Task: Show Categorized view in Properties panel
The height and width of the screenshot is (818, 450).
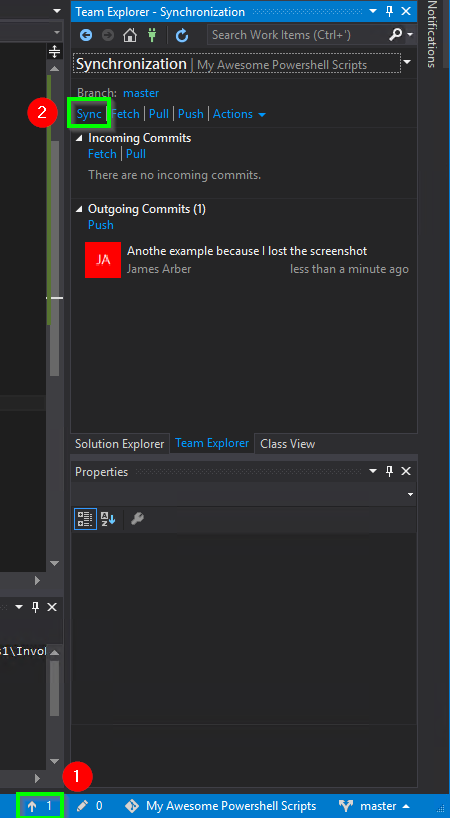Action: 85,519
